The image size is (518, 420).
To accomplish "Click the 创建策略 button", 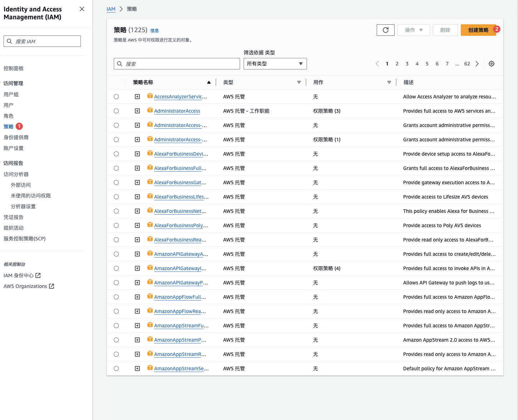I will tap(478, 30).
